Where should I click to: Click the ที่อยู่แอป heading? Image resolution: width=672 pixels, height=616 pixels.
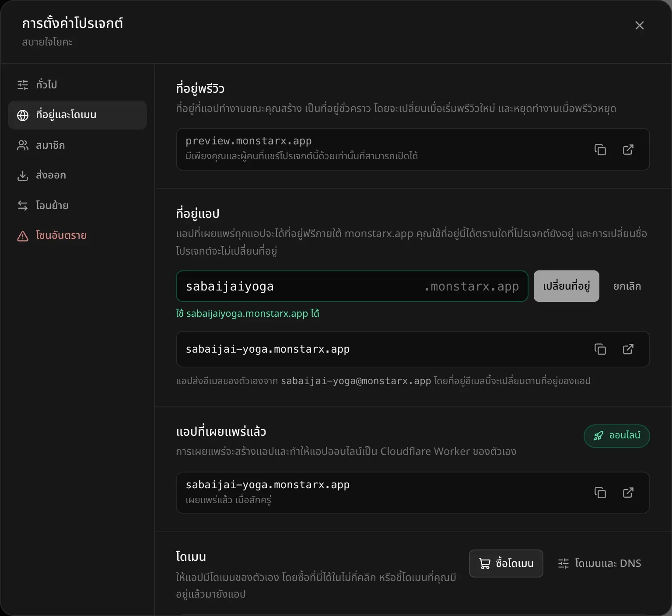pyautogui.click(x=198, y=213)
